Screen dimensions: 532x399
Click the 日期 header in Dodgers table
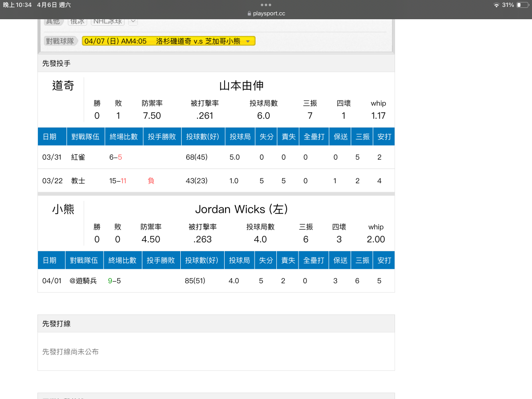point(52,136)
